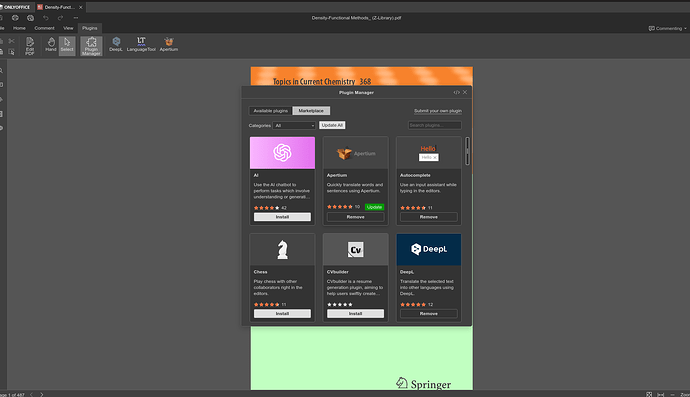Select the Marketplace toggle
Viewport: 690px width, 397px height.
311,111
